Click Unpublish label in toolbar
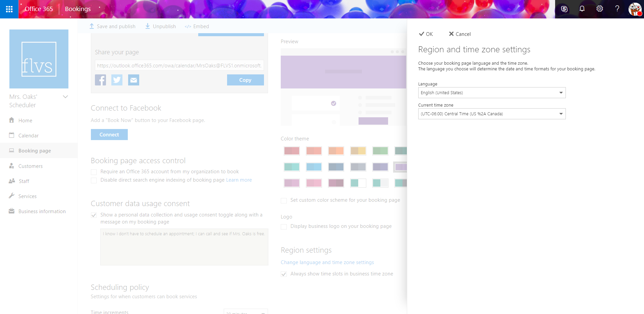 coord(164,26)
